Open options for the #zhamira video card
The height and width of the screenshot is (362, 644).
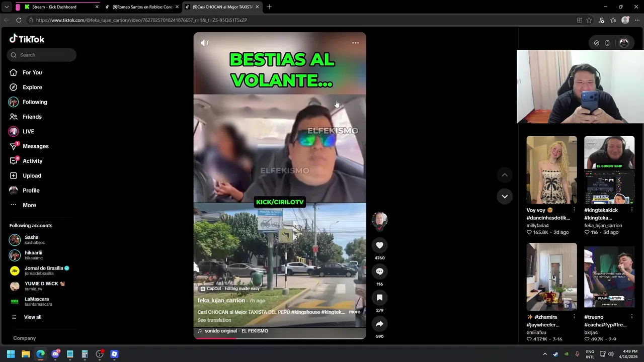(x=574, y=317)
